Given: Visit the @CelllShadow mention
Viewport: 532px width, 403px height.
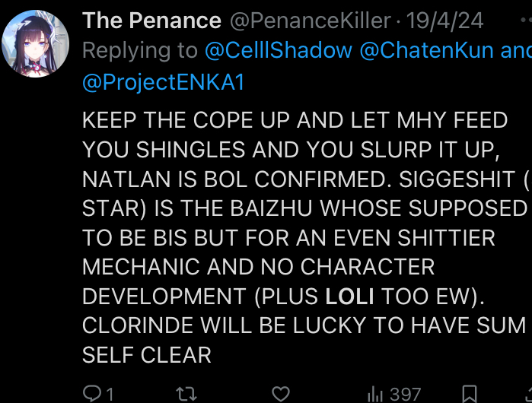Looking at the screenshot, I should 279,51.
